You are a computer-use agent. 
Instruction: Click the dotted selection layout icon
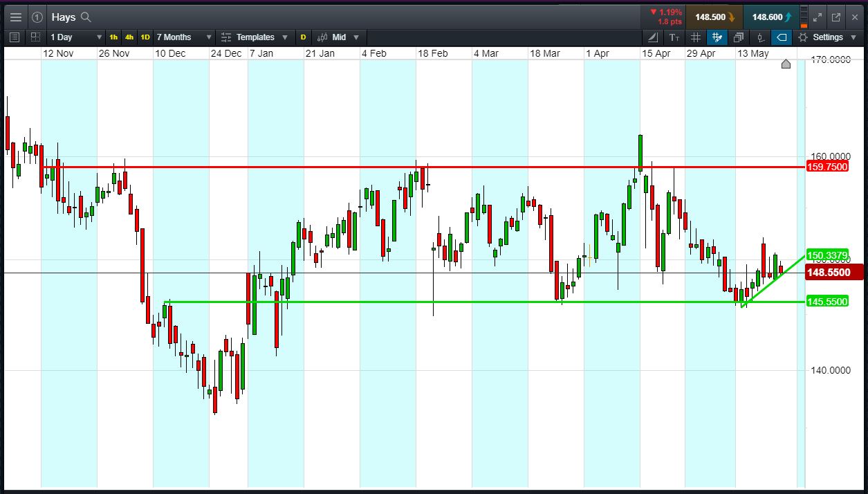tap(35, 37)
